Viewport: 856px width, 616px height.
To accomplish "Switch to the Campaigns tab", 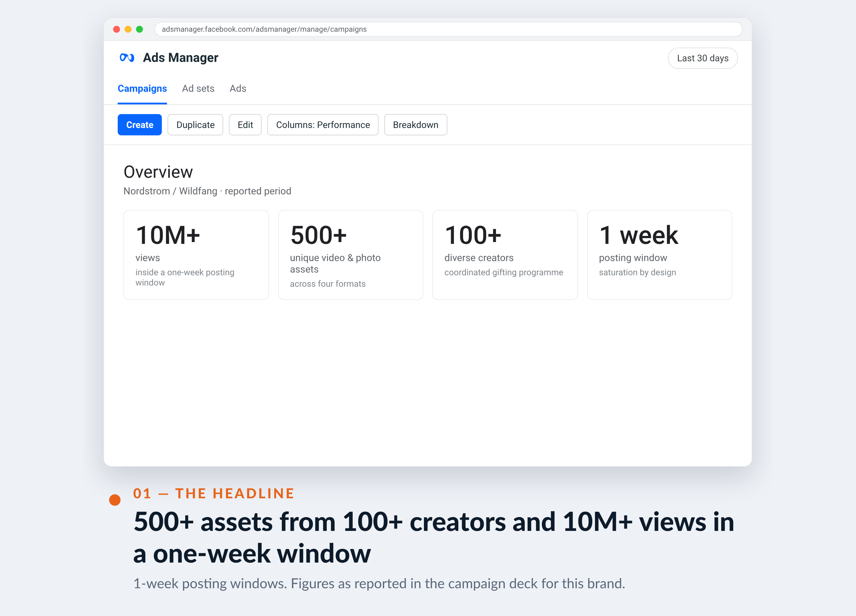I will click(x=142, y=88).
